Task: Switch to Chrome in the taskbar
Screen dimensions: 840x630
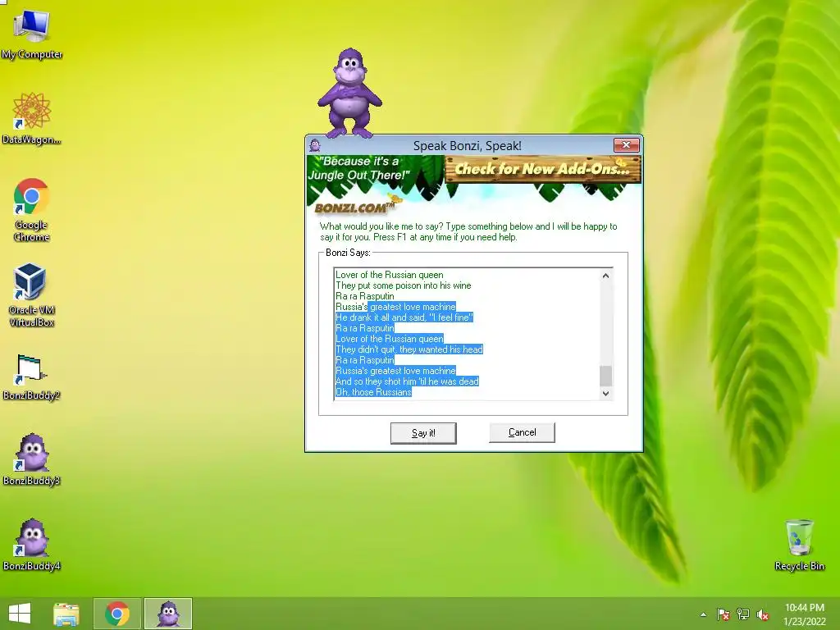Action: [117, 614]
